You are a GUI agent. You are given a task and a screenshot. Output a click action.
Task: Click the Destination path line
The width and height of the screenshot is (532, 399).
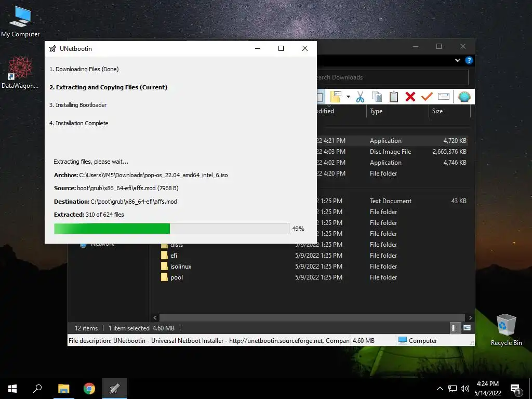115,202
